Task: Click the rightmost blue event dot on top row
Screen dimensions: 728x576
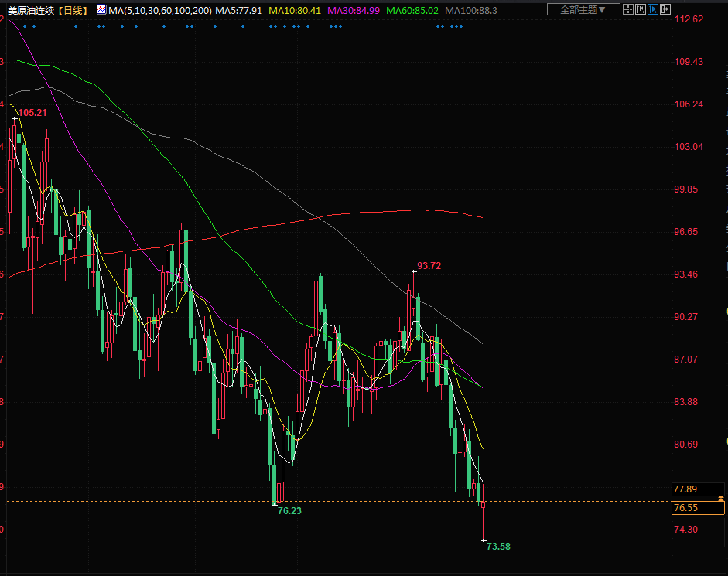Action: (x=462, y=26)
